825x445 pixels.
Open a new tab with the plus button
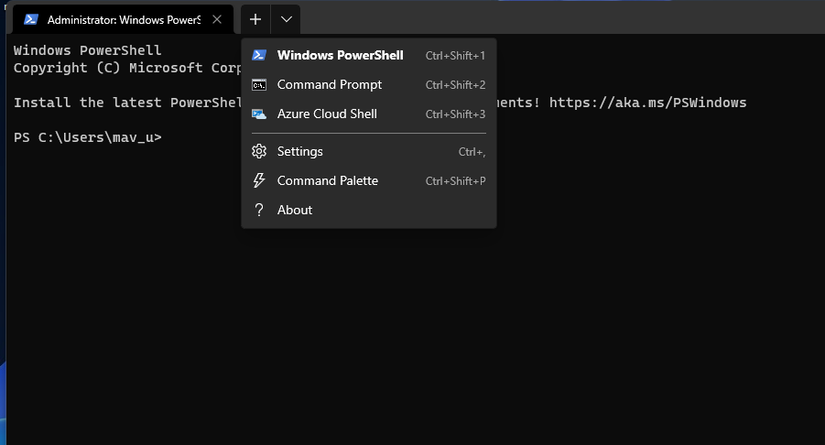(256, 19)
